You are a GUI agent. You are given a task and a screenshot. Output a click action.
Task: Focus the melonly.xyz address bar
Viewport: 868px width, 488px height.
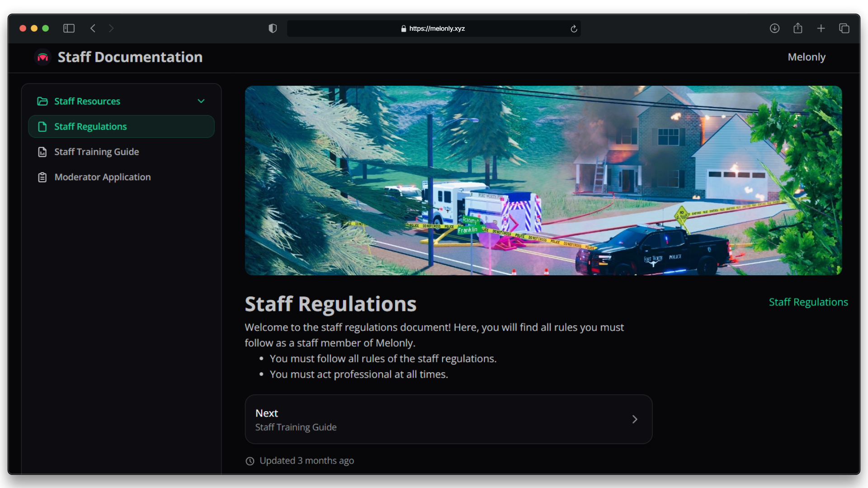(434, 28)
